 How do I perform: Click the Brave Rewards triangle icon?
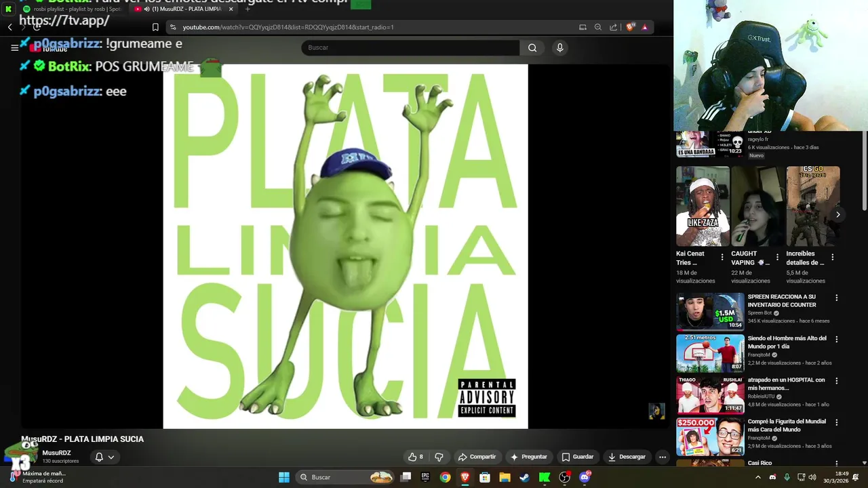[x=644, y=27]
